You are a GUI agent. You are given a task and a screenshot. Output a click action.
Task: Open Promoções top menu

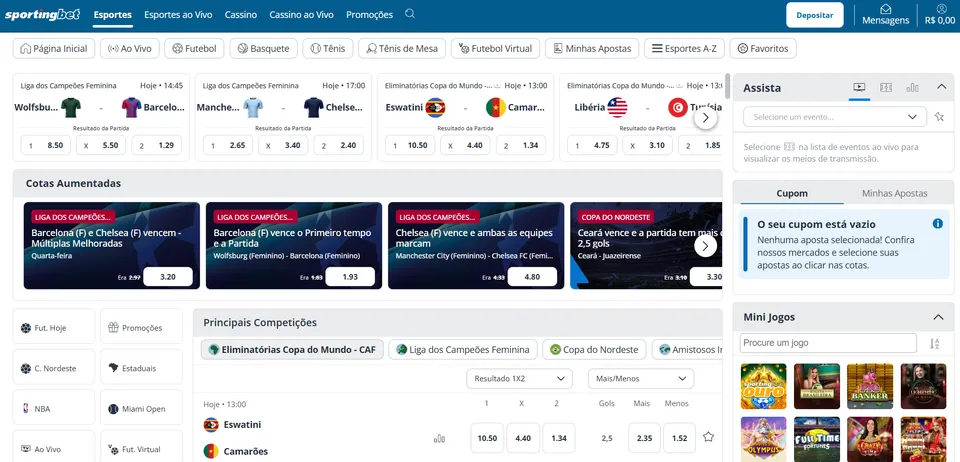(x=369, y=15)
